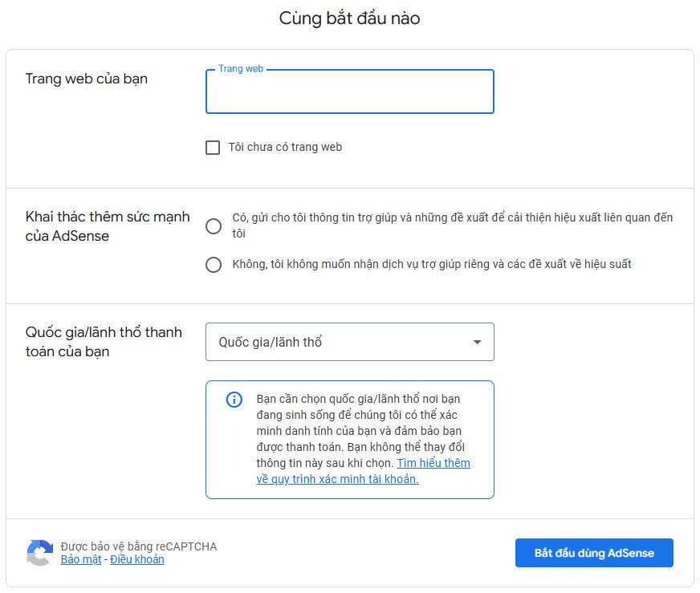Viewport: 700px width, 593px height.
Task: Click the dropdown arrow on Quốc gia/lãnh thổ
Action: click(478, 341)
